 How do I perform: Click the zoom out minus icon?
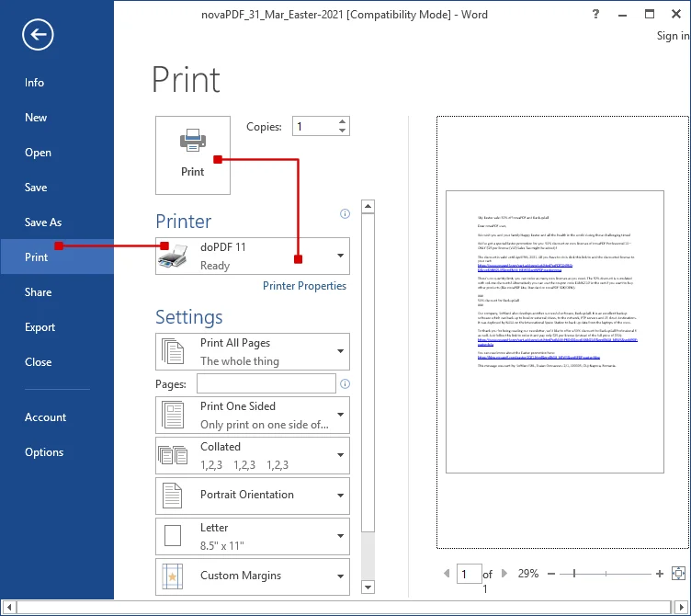(550, 574)
